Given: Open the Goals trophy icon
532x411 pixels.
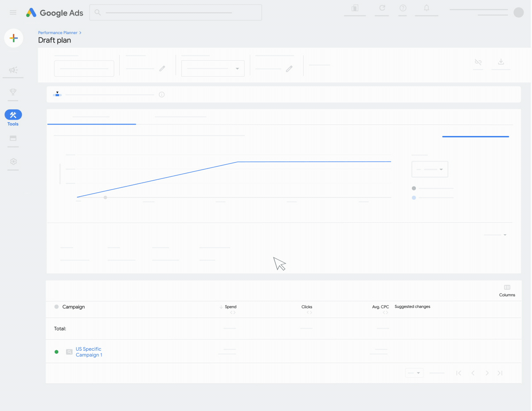Looking at the screenshot, I should point(13,92).
